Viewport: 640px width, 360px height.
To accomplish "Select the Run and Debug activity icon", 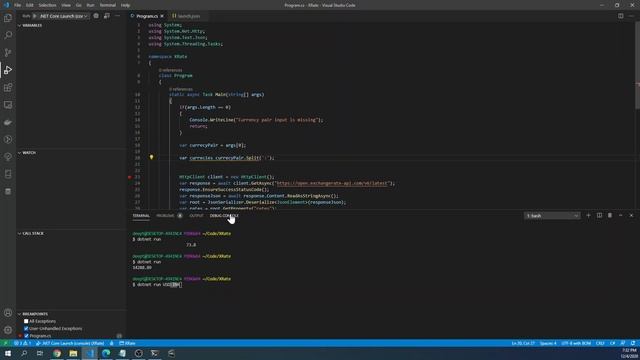I will [x=8, y=70].
